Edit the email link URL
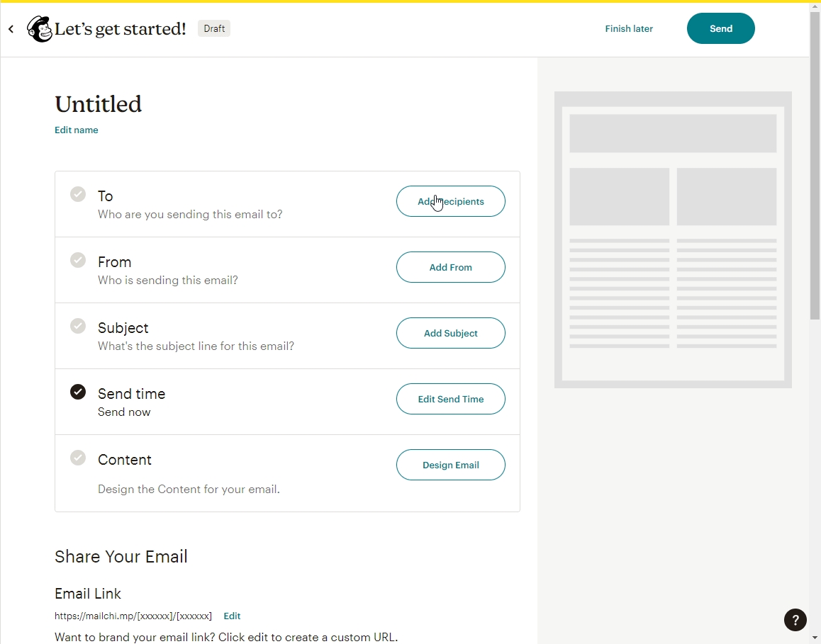 pyautogui.click(x=232, y=616)
